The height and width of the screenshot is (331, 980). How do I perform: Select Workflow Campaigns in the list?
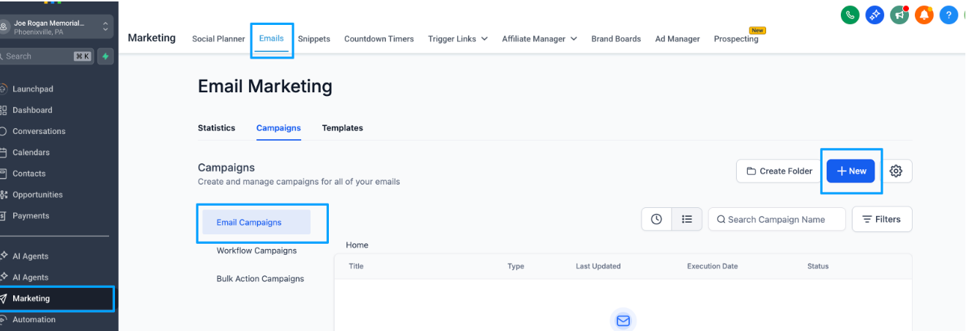click(x=256, y=250)
